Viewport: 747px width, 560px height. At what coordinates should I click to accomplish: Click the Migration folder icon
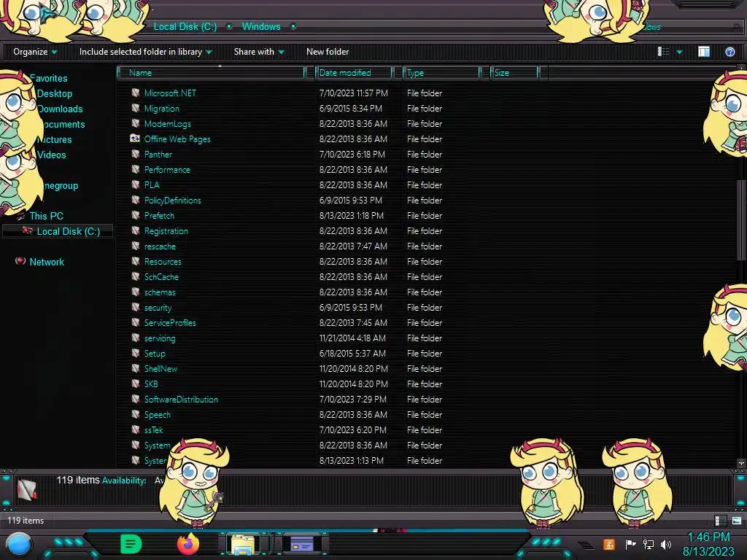tap(136, 108)
